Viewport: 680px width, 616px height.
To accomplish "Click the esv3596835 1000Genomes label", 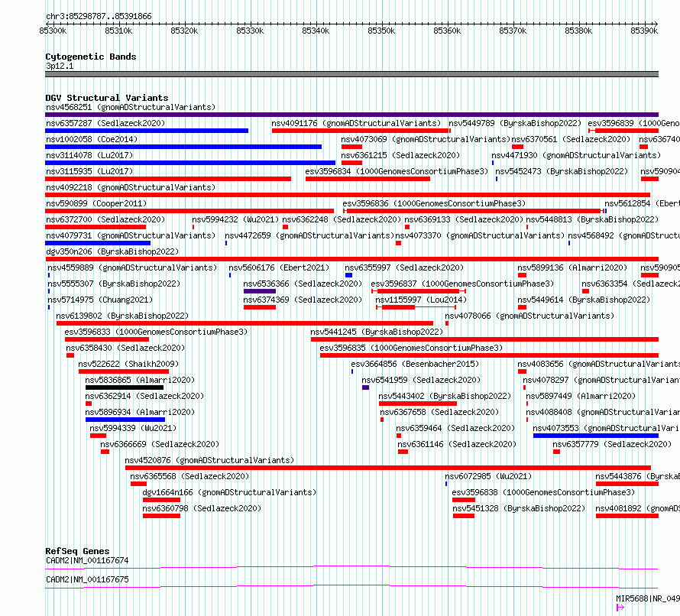I will coord(411,348).
